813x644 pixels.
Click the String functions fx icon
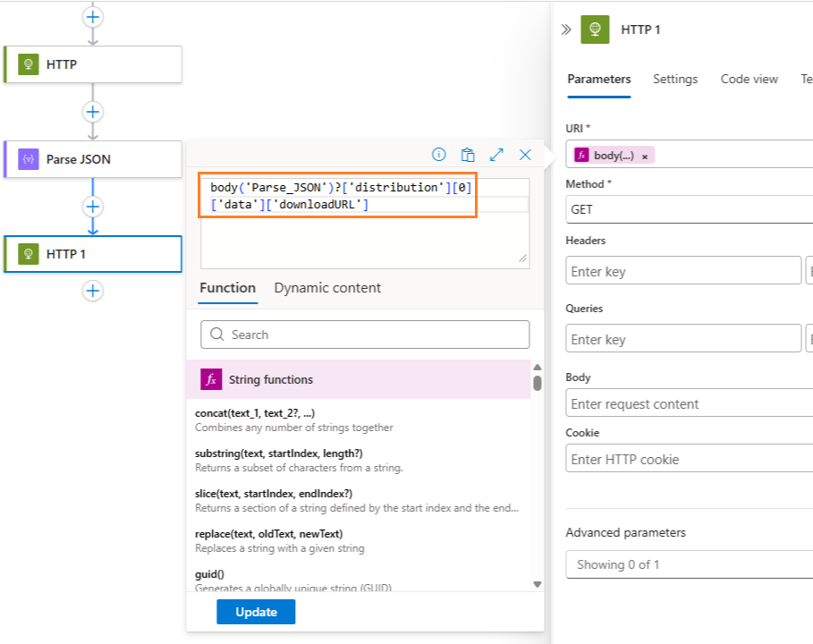tap(211, 379)
